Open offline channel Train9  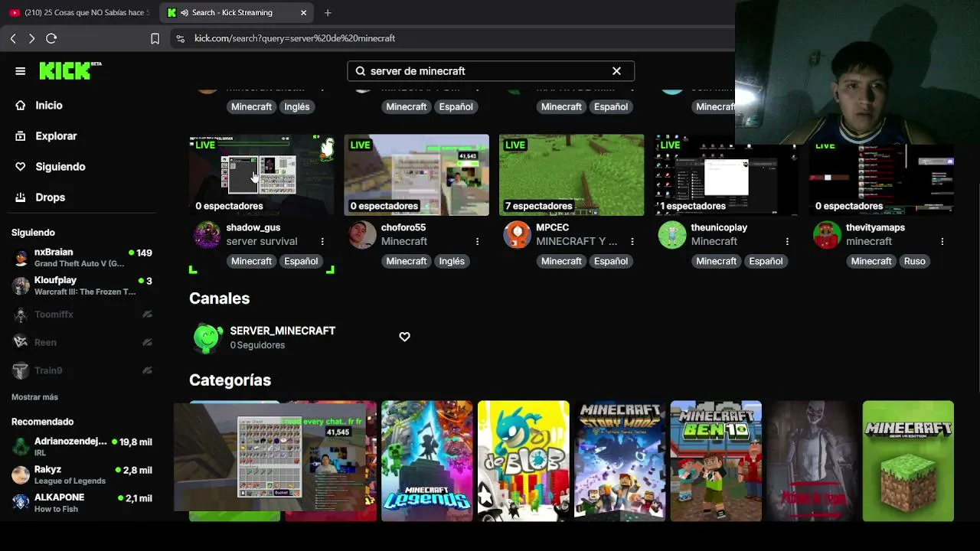pyautogui.click(x=83, y=370)
